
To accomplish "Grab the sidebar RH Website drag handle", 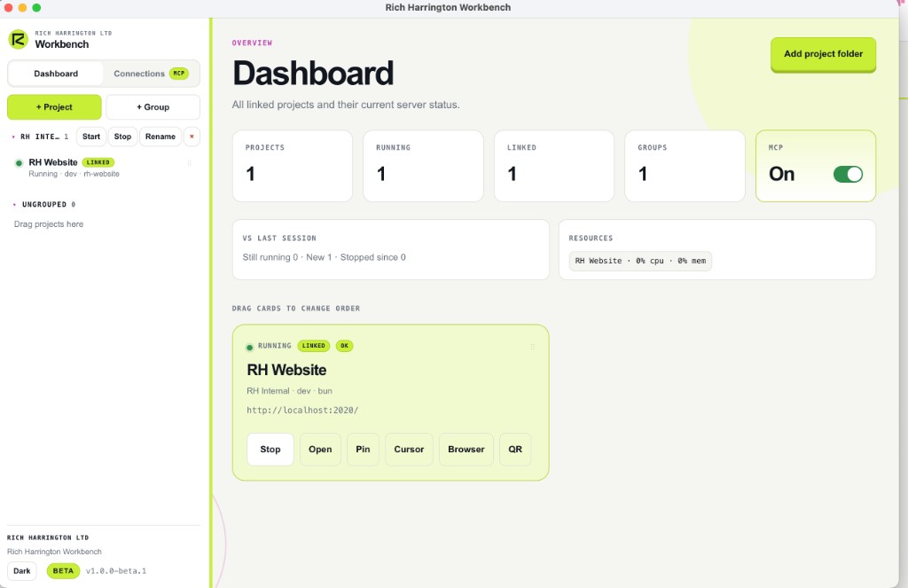I will point(190,163).
